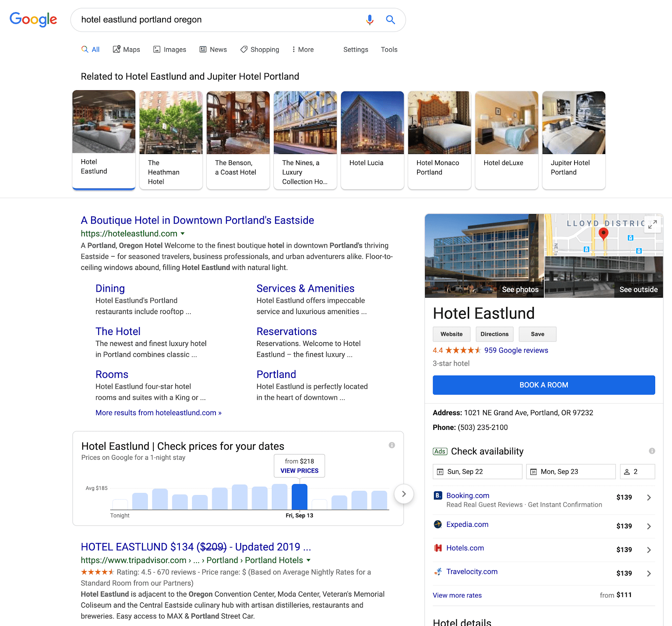Advance price chart with next arrow
Screen dimensions: 672x626
click(x=404, y=494)
